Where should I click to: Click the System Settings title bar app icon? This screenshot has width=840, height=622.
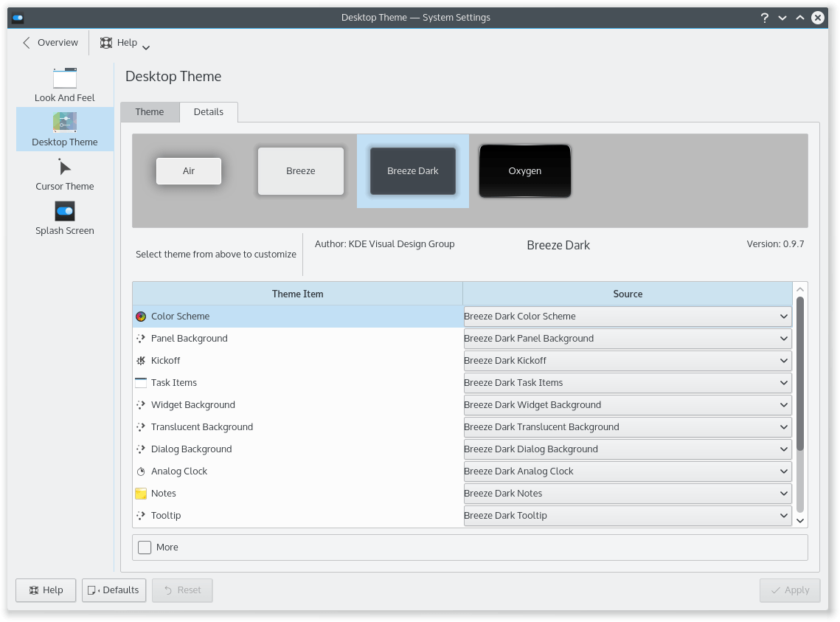pyautogui.click(x=18, y=18)
